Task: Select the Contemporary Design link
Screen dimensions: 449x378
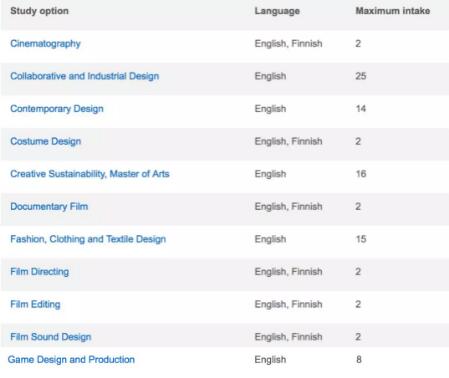Action: point(57,109)
